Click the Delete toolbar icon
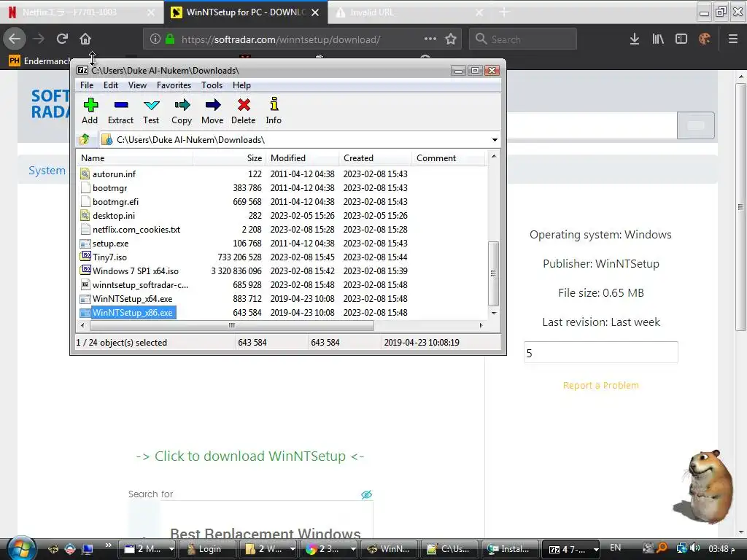747x560 pixels. pos(244,105)
